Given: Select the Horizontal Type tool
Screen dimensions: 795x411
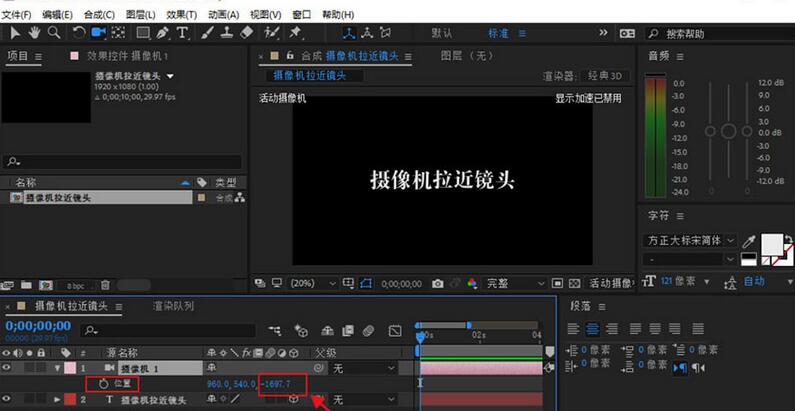Looking at the screenshot, I should pos(183,33).
